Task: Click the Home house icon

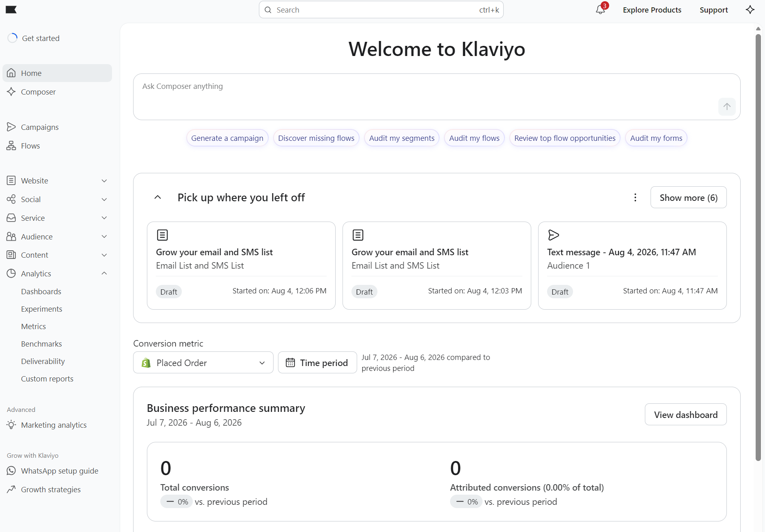Action: point(11,73)
